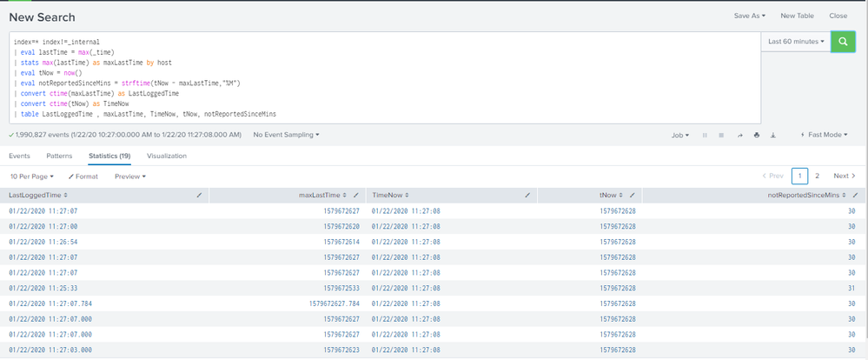Open the No Event Sampling dropdown

tap(286, 135)
